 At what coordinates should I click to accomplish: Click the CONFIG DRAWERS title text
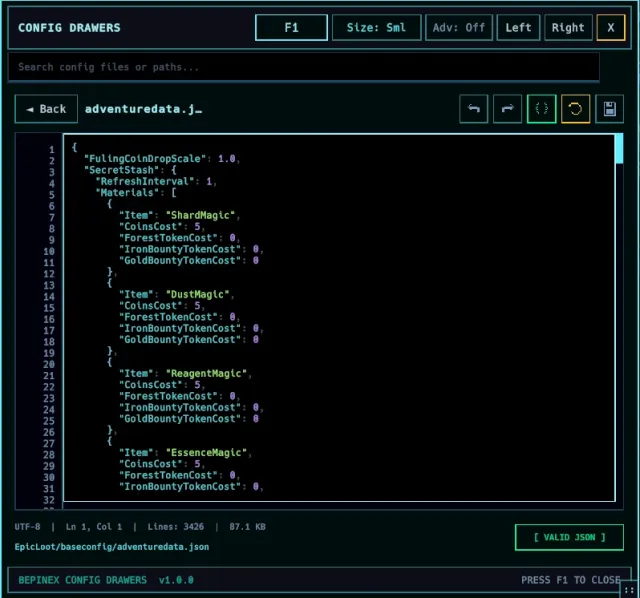pos(69,28)
